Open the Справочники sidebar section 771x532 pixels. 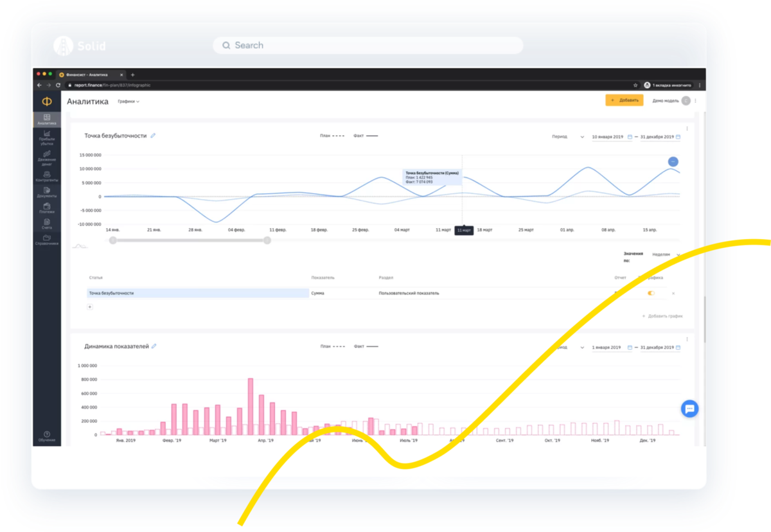47,240
